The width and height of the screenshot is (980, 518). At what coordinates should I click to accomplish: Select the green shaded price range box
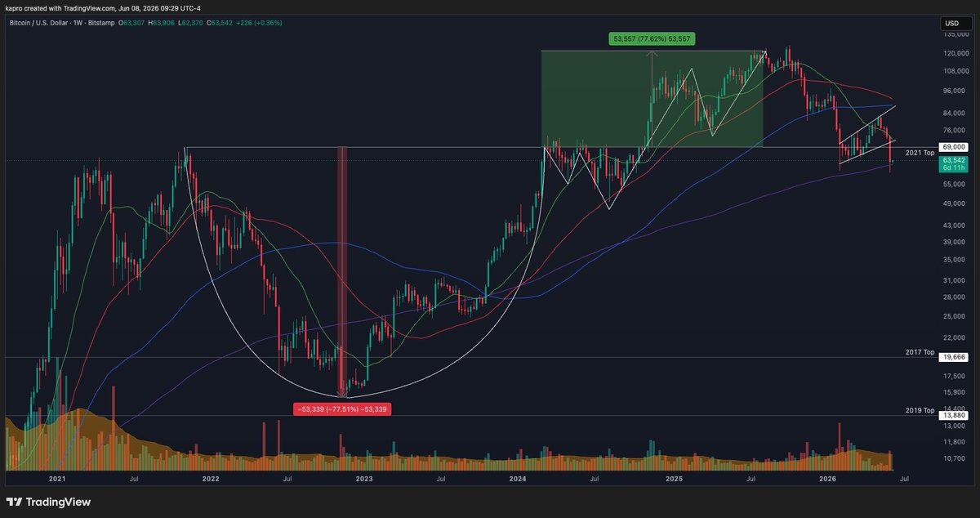(652, 99)
